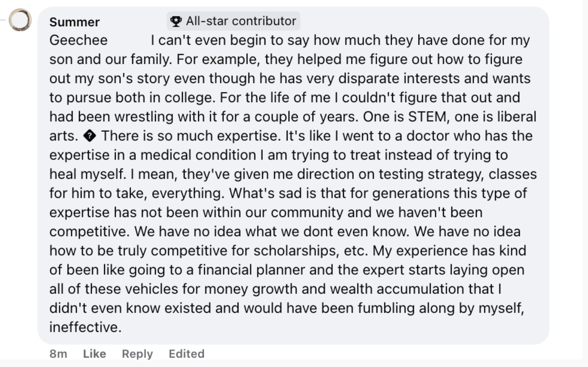The width and height of the screenshot is (588, 367).
Task: Click the word "ineffective" ending the comment
Action: coord(85,327)
